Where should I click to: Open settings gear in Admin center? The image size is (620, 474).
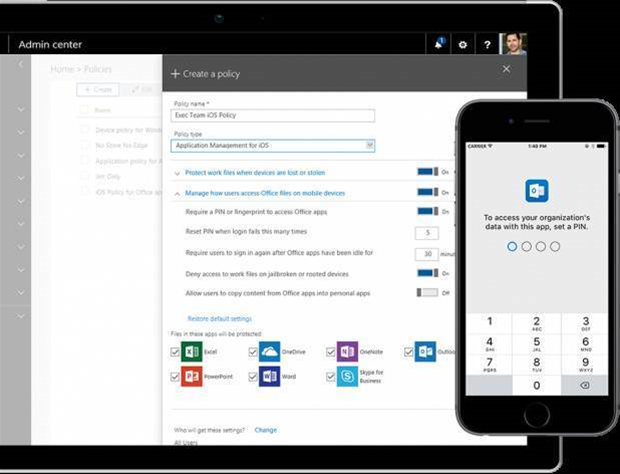pos(462,45)
